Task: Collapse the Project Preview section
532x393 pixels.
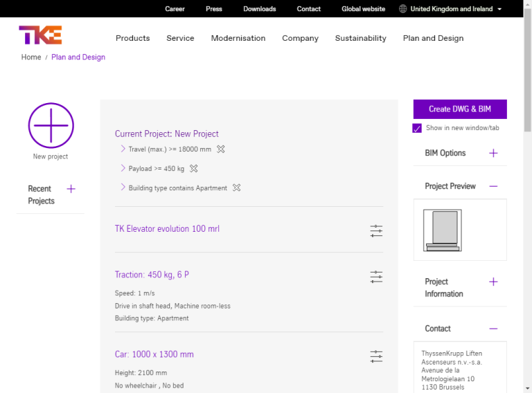Action: tap(493, 186)
